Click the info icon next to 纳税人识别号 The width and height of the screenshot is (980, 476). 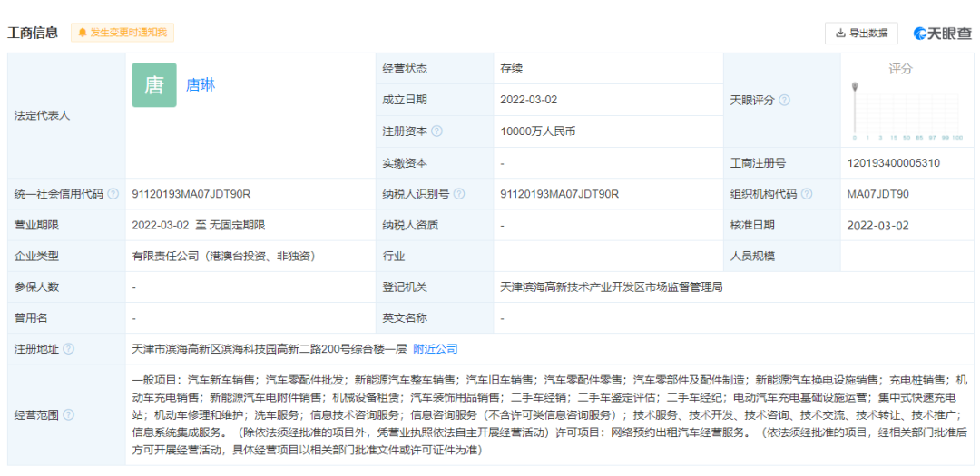click(459, 194)
